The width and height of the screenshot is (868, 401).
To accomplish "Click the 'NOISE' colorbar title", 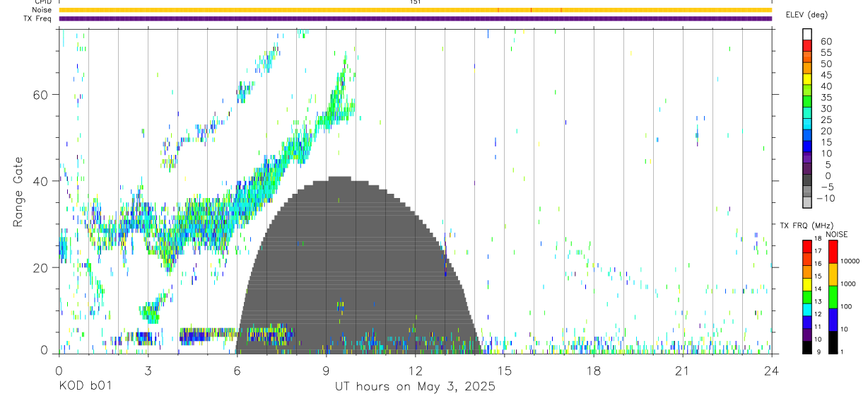I will (x=837, y=234).
